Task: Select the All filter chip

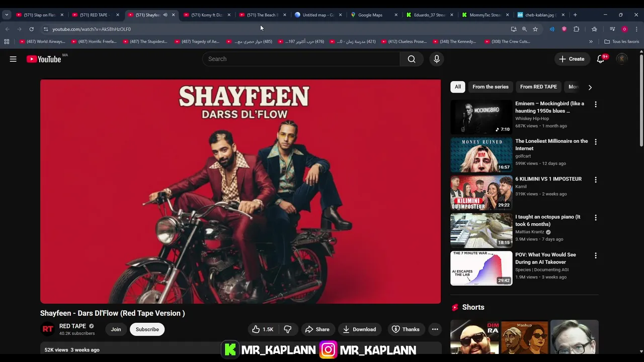Action: click(458, 87)
